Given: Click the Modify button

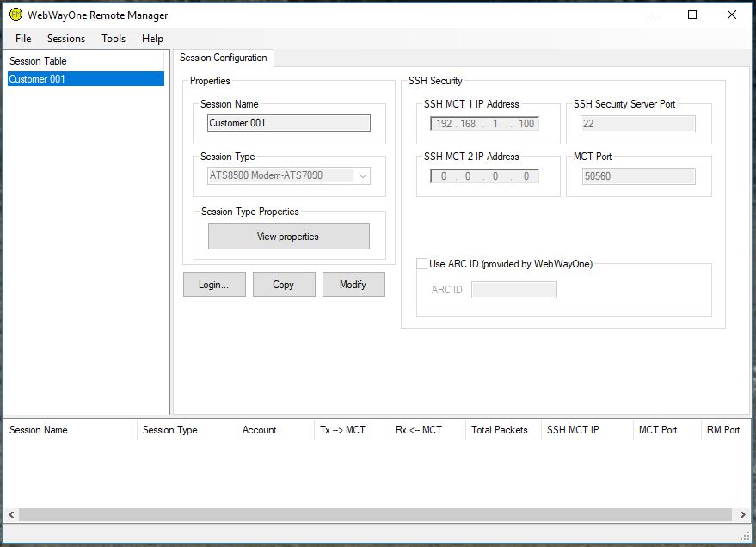Looking at the screenshot, I should (353, 285).
